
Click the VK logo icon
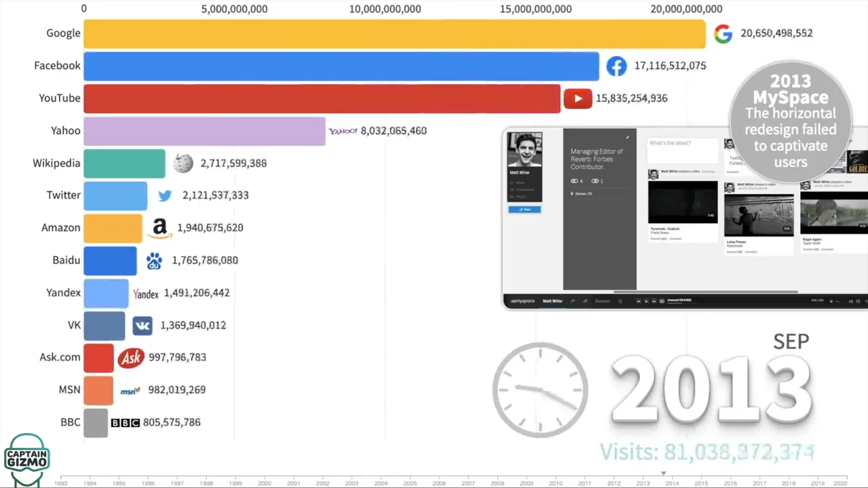(142, 325)
